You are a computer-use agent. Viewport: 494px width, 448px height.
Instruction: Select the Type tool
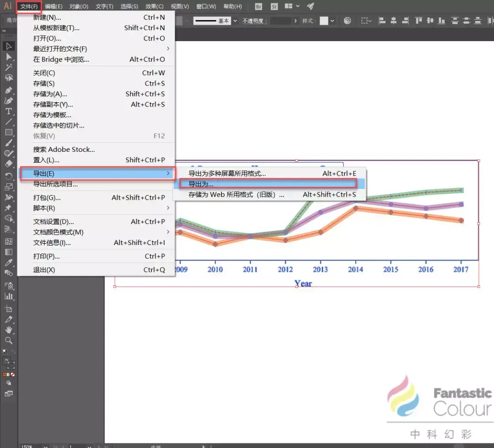[9, 112]
